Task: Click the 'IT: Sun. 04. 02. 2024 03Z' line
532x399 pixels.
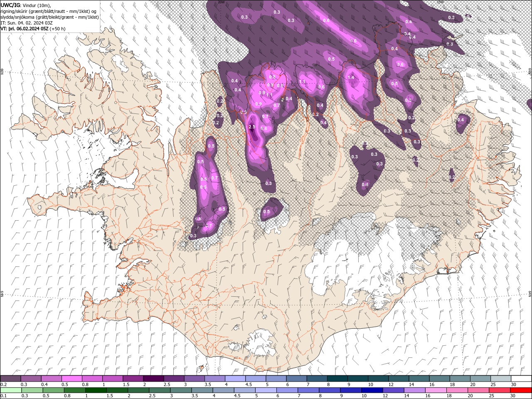Action: coord(27,23)
